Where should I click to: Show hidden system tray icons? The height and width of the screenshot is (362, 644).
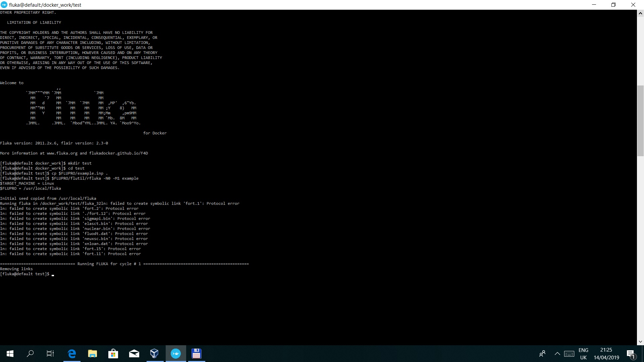pyautogui.click(x=557, y=354)
